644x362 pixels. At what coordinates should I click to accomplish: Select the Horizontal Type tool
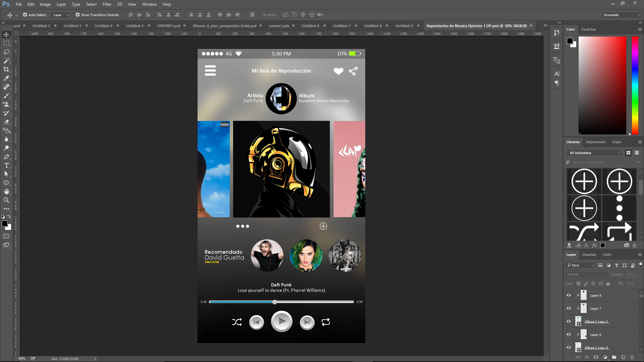coord(6,165)
